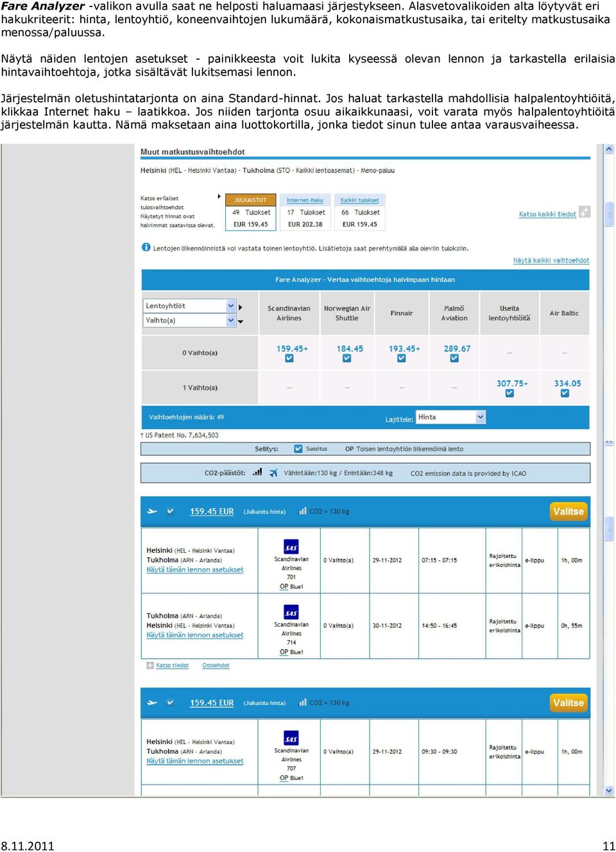The width and height of the screenshot is (616, 852).
Task: Click CO2 bars icon in second result header
Action: pos(302,702)
